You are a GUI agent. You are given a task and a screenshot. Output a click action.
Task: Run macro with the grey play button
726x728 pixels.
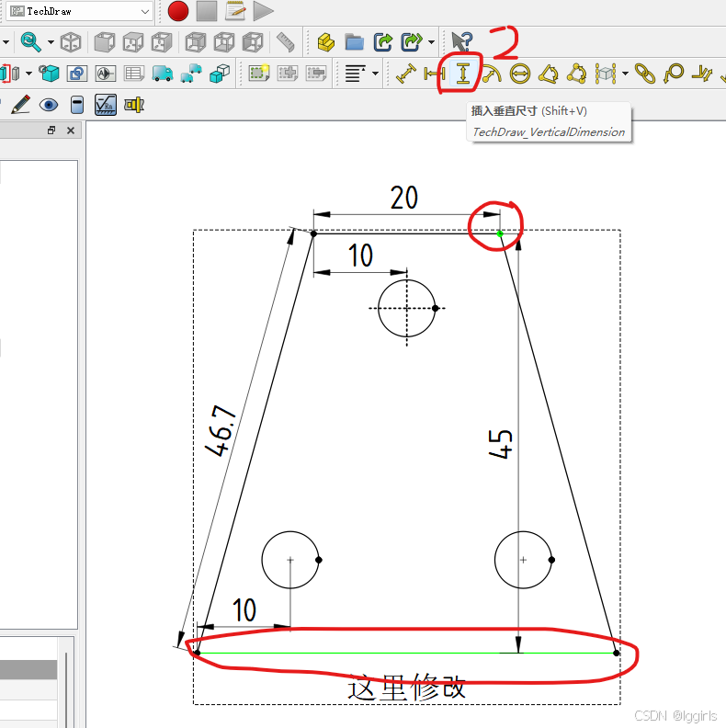(x=263, y=11)
